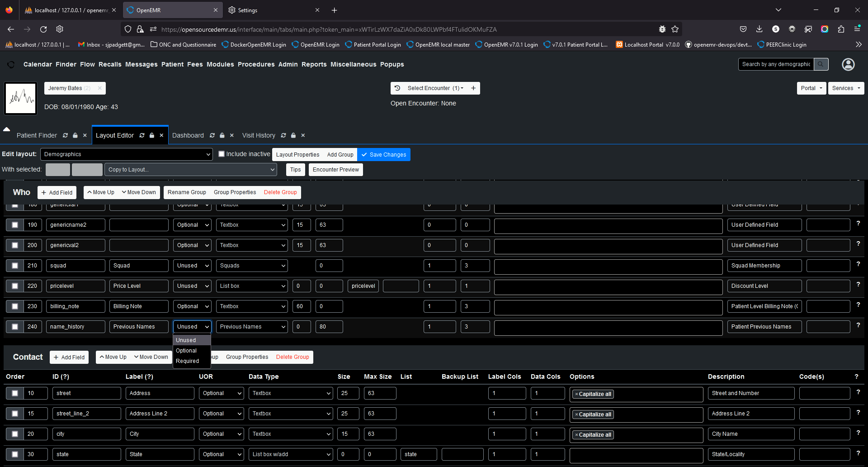This screenshot has width=868, height=467.
Task: Select the genericval2 row checkbox
Action: click(15, 245)
